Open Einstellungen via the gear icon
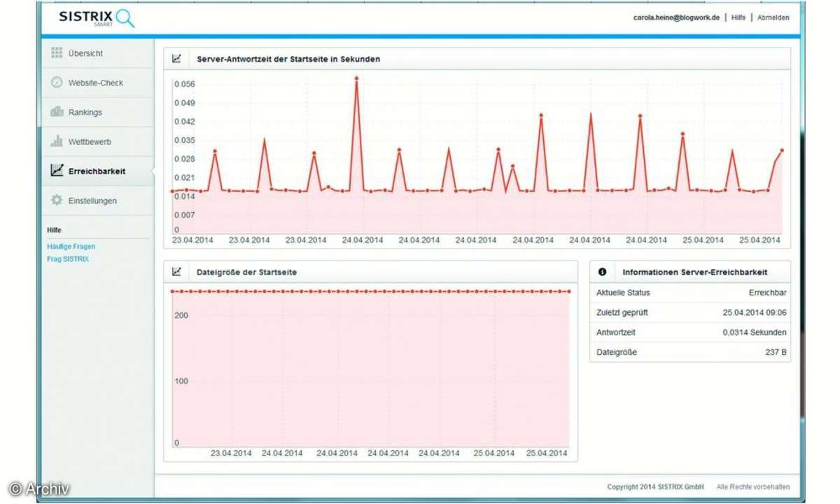 point(57,200)
